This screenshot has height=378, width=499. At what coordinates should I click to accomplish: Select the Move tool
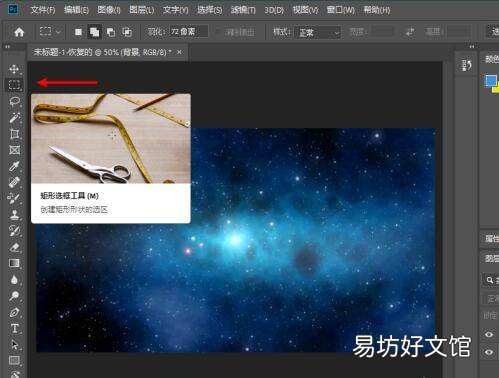click(14, 69)
